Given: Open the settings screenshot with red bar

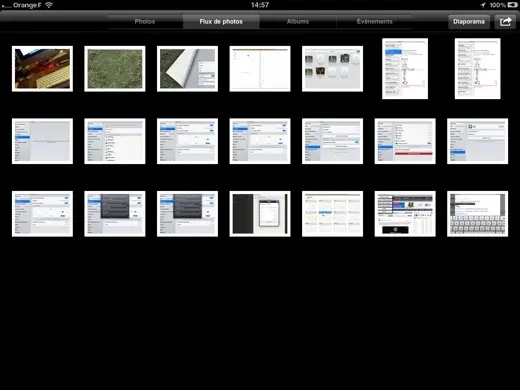Looking at the screenshot, I should tap(405, 141).
